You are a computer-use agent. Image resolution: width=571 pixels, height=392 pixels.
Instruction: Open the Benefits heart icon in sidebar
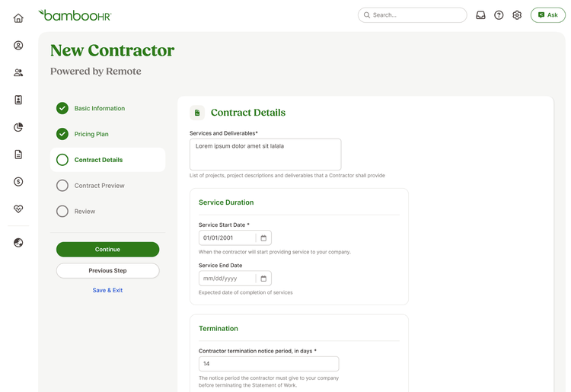[18, 209]
